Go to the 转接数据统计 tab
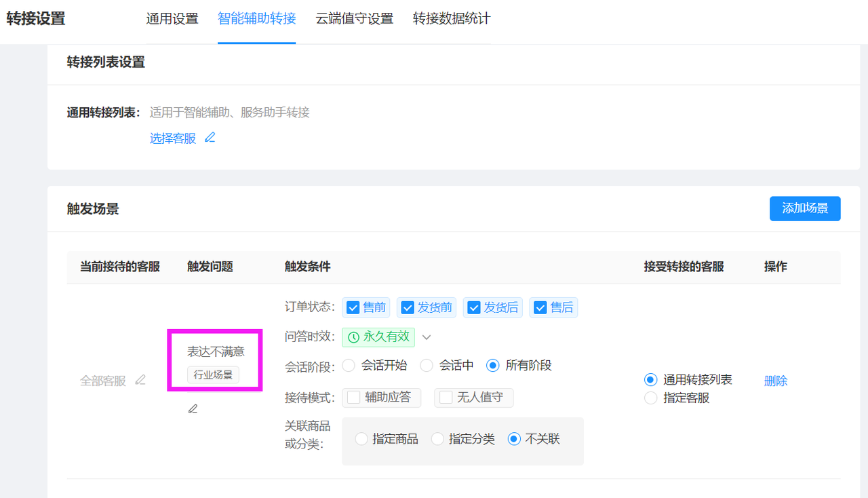Viewport: 868px width, 498px height. click(x=452, y=18)
